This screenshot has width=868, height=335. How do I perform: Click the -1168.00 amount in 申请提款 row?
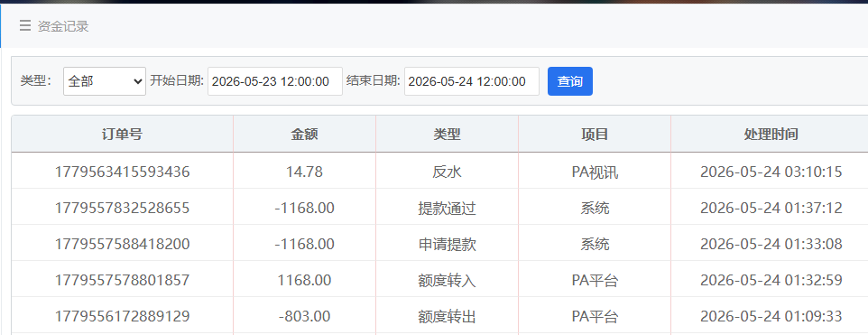tap(304, 244)
